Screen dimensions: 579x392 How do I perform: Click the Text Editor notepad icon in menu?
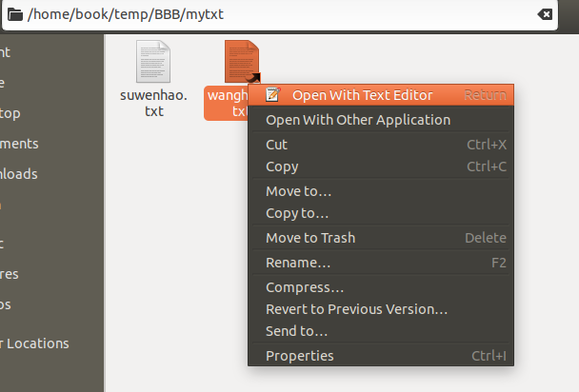click(273, 95)
